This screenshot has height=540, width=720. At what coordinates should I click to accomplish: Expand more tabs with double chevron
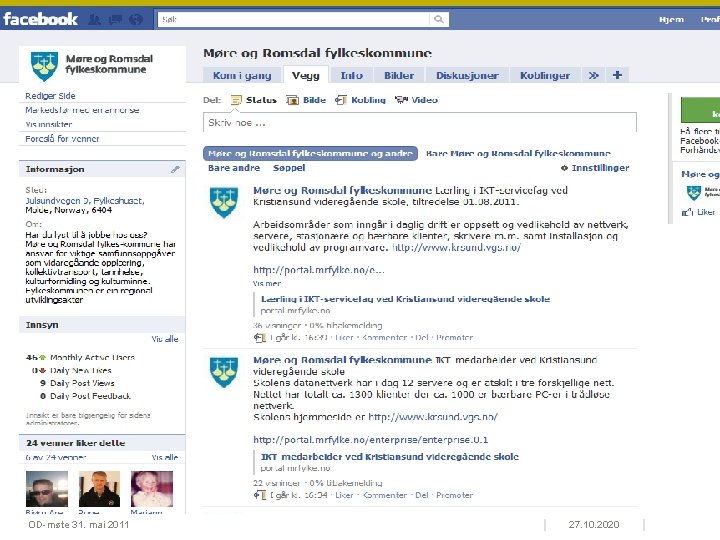594,75
